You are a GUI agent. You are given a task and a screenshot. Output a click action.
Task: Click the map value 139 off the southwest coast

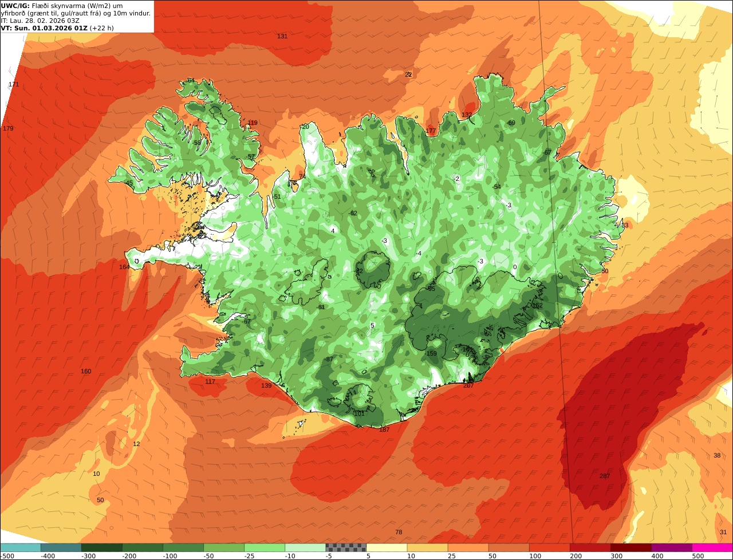(x=266, y=385)
